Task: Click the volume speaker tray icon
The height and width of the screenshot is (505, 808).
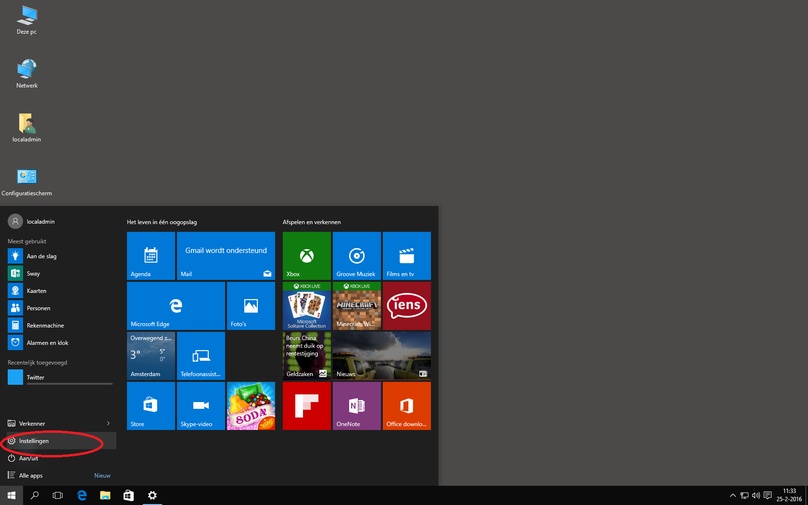Action: pyautogui.click(x=756, y=496)
